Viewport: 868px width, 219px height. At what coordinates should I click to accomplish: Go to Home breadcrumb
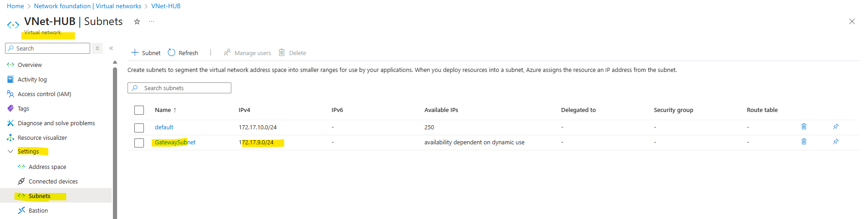coord(15,6)
